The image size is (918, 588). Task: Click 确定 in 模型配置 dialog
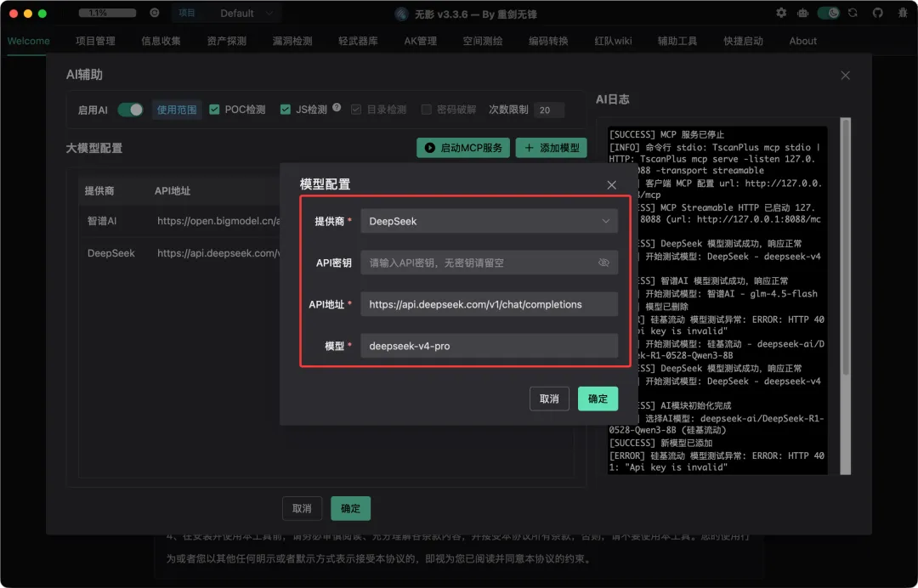coord(598,399)
